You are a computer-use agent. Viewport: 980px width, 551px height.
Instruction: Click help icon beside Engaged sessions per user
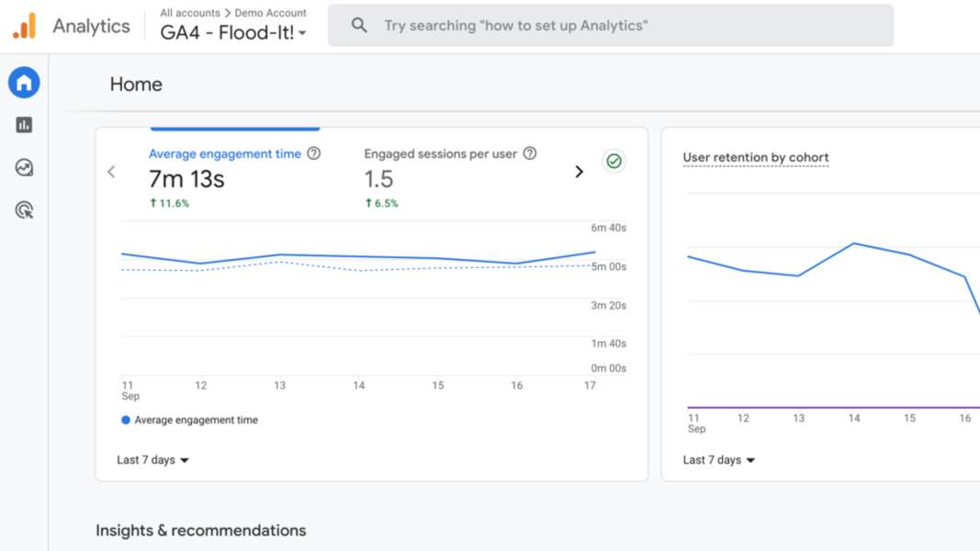[x=530, y=153]
